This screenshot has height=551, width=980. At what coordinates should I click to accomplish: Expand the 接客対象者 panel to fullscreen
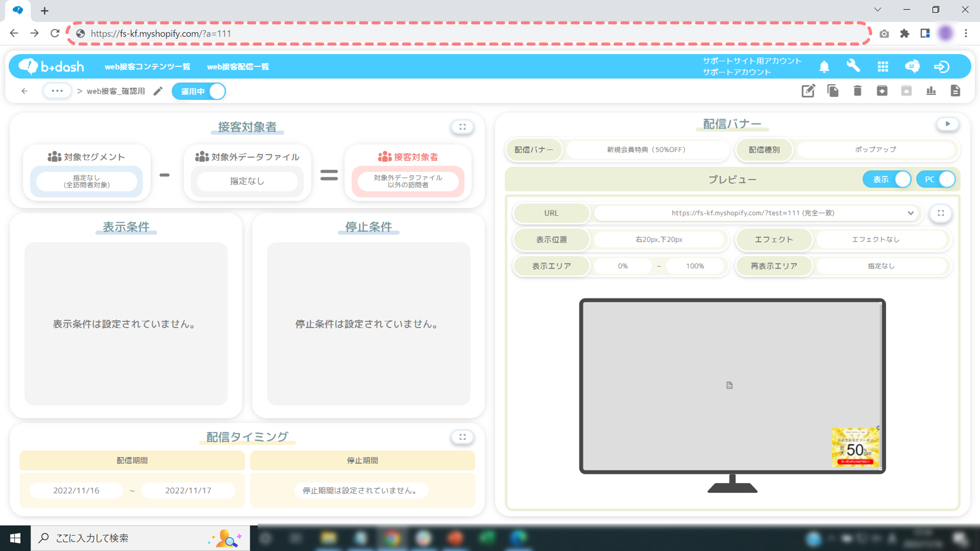(463, 126)
